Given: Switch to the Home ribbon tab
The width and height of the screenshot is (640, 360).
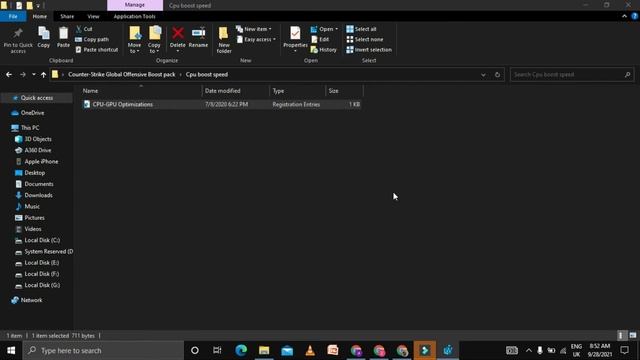Looking at the screenshot, I should coord(40,16).
